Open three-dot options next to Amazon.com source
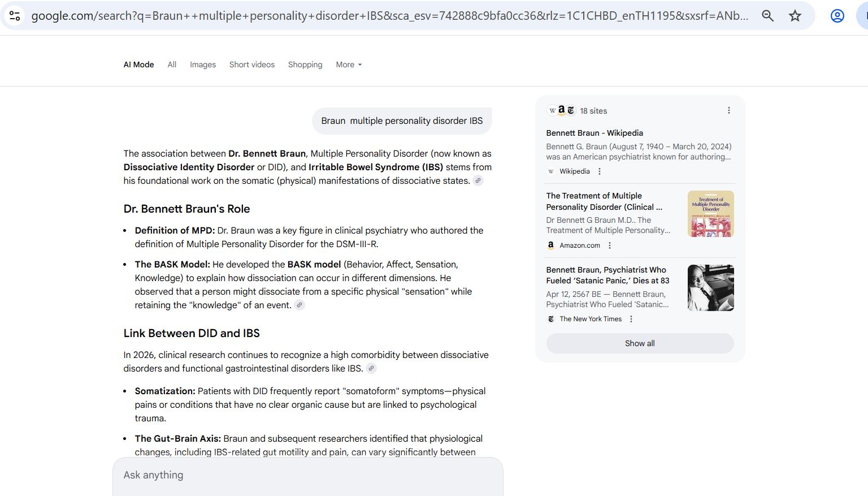868x496 pixels. pos(609,245)
